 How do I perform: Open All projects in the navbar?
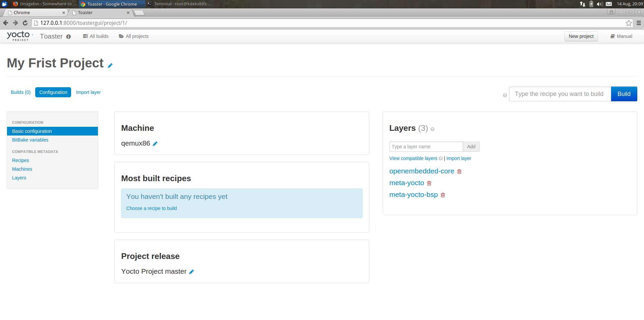coord(134,36)
